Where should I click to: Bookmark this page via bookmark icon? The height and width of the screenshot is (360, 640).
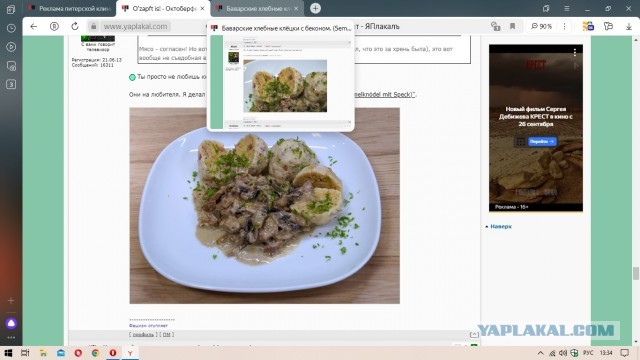click(513, 27)
